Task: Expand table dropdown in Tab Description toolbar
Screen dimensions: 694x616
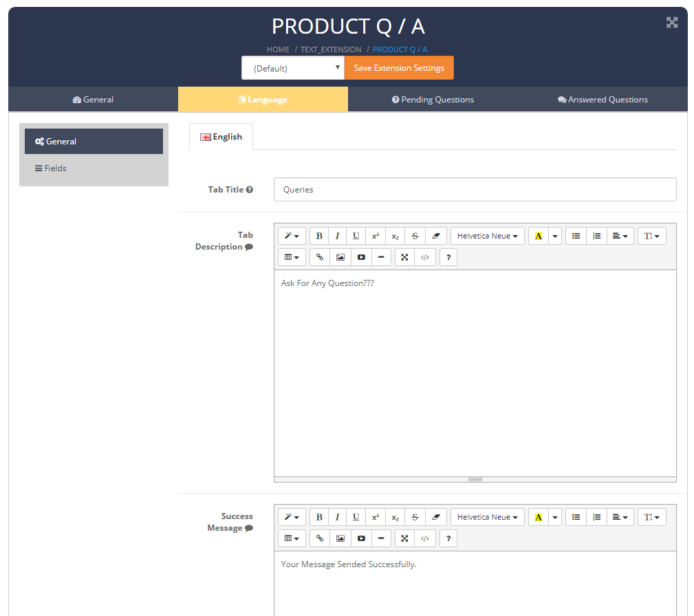Action: pos(292,257)
